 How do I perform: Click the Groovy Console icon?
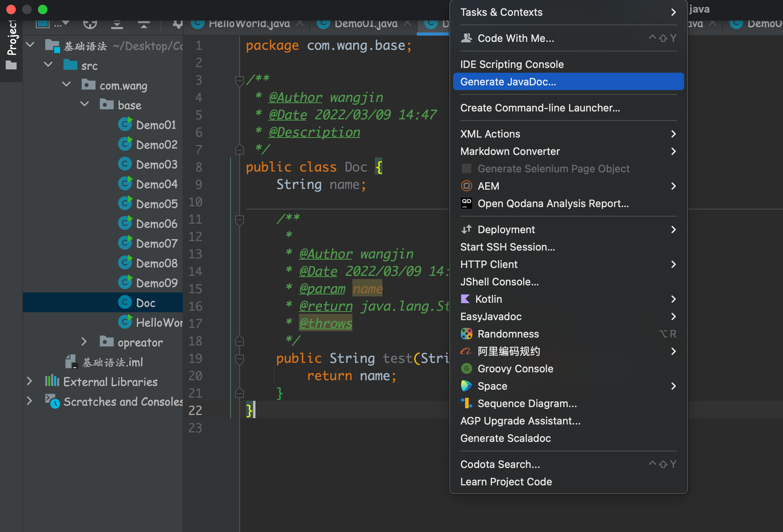click(467, 369)
